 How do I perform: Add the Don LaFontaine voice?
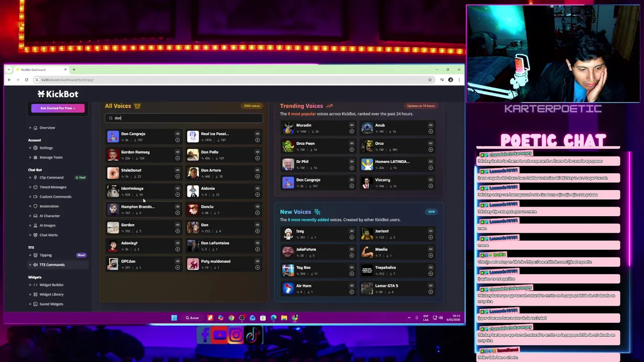point(257,249)
